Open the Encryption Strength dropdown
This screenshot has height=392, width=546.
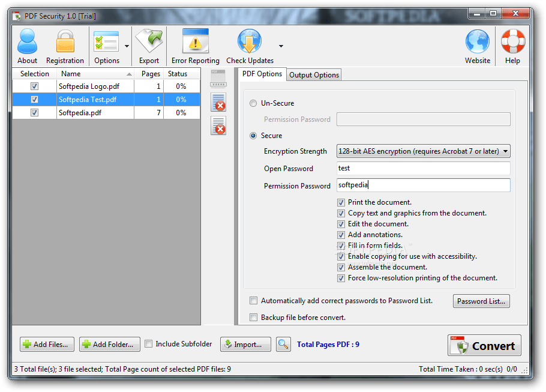424,151
